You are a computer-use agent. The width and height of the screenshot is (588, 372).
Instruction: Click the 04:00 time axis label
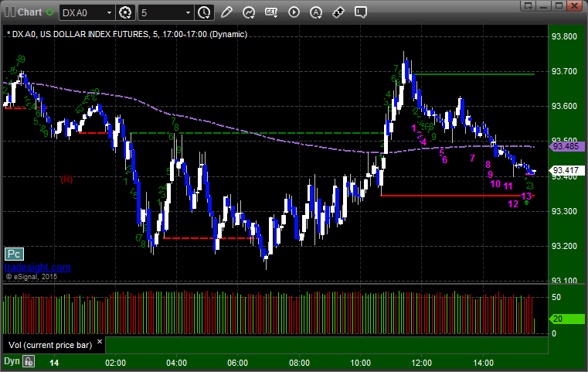click(177, 363)
